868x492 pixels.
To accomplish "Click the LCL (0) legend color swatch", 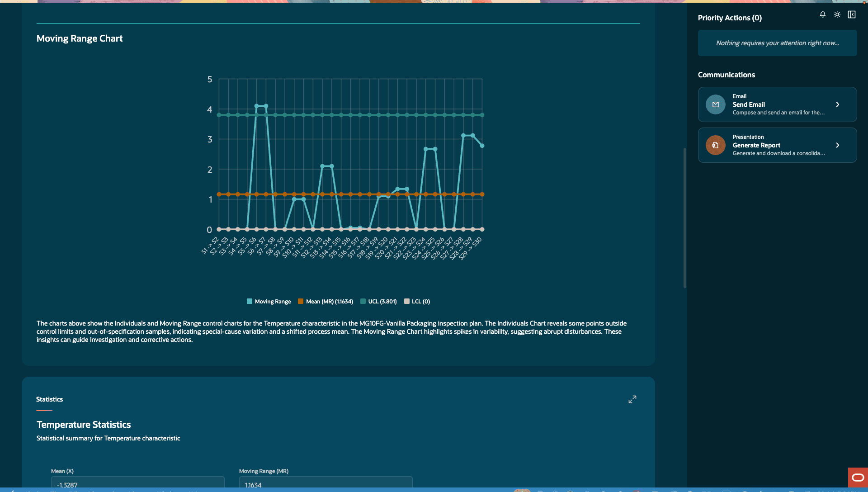I will [x=407, y=301].
